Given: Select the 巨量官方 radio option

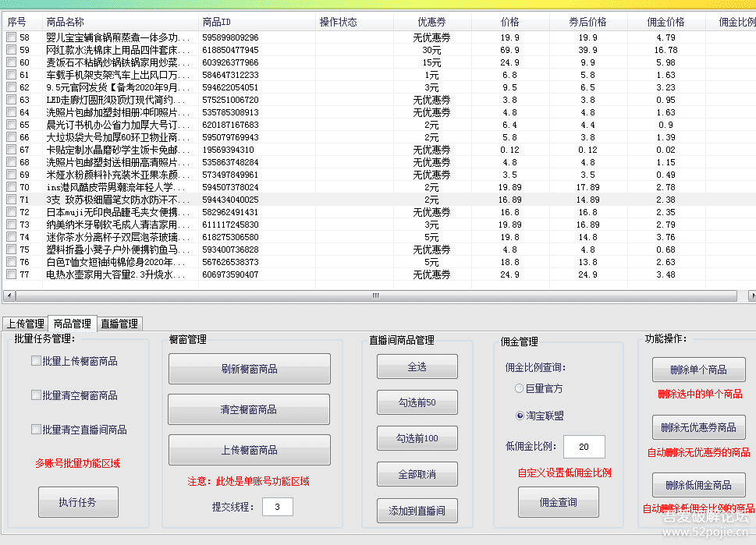Looking at the screenshot, I should pyautogui.click(x=520, y=388).
